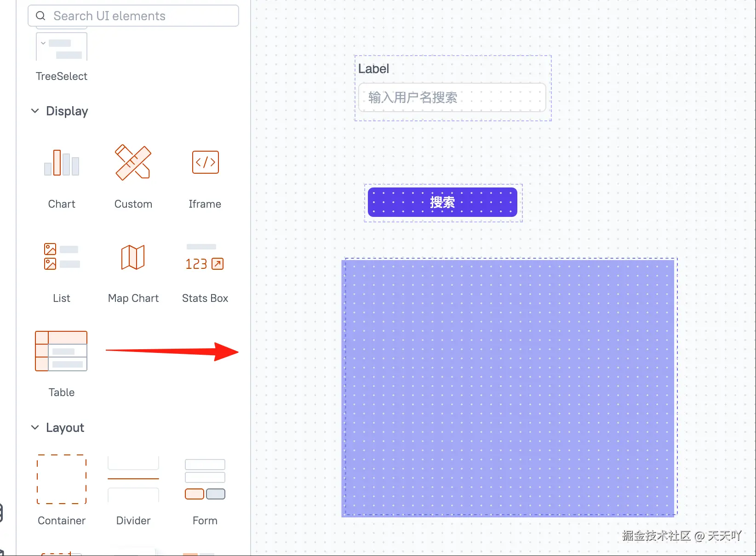Click the 输入用户名搜索 input on canvas
756x556 pixels.
point(452,97)
